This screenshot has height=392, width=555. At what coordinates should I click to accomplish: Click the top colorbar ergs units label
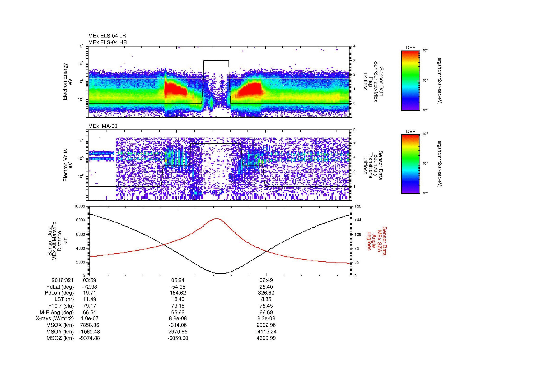click(440, 81)
